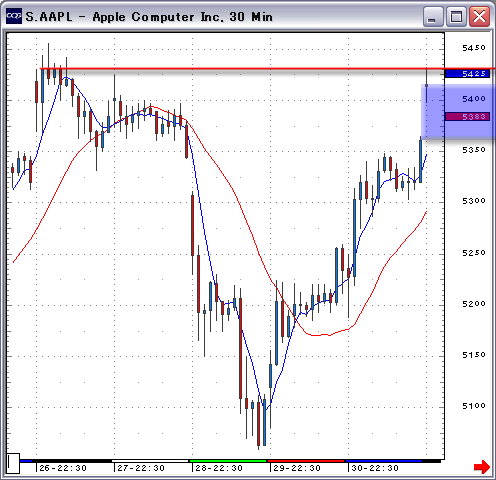The image size is (496, 480).
Task: Close the S.AAPL chart window
Action: (x=479, y=16)
